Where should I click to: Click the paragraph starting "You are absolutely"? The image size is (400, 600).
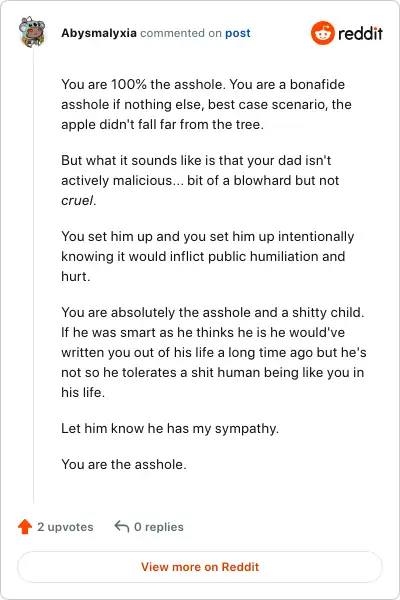(x=214, y=352)
